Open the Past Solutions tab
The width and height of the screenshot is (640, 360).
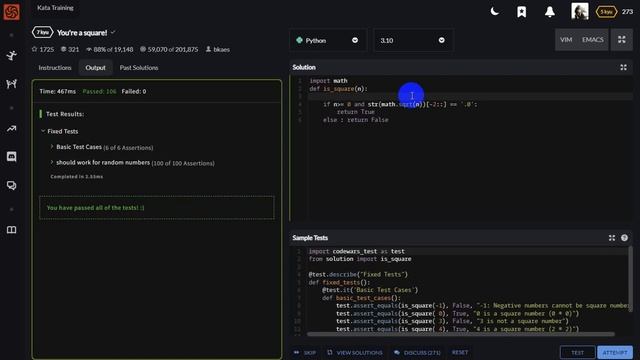click(x=139, y=68)
